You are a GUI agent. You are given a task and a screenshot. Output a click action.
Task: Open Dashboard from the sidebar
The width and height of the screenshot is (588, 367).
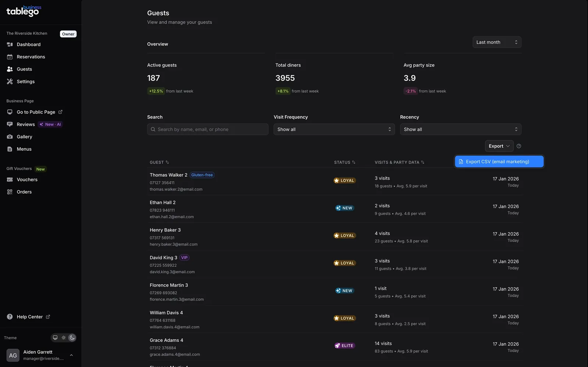coord(29,44)
